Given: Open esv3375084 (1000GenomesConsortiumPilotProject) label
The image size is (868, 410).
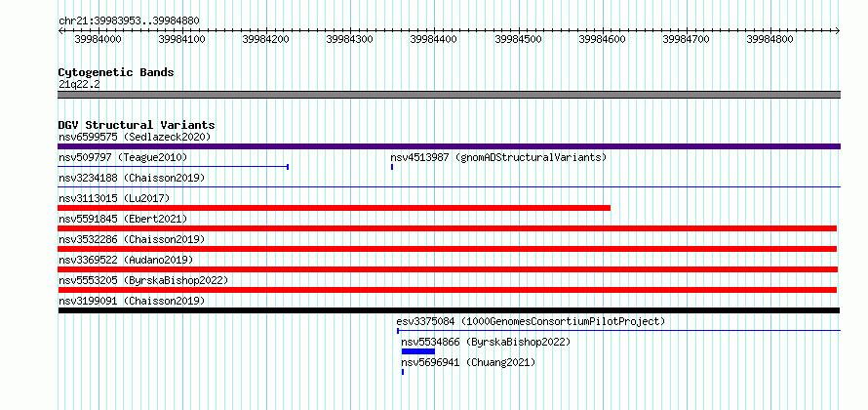Looking at the screenshot, I should pyautogui.click(x=531, y=321).
